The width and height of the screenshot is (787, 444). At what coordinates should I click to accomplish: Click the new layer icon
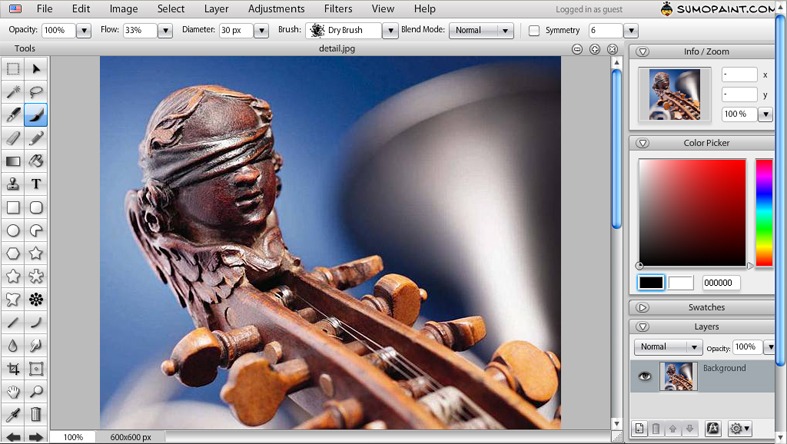click(639, 429)
